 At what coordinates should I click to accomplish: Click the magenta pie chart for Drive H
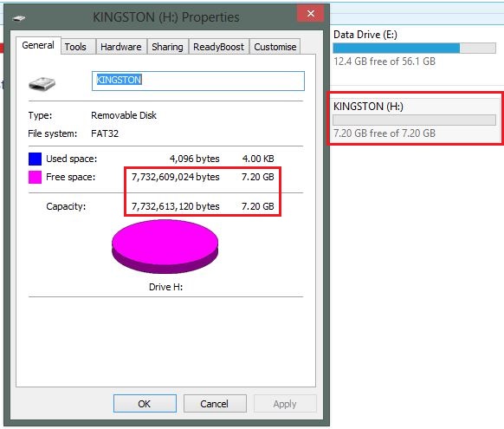165,246
